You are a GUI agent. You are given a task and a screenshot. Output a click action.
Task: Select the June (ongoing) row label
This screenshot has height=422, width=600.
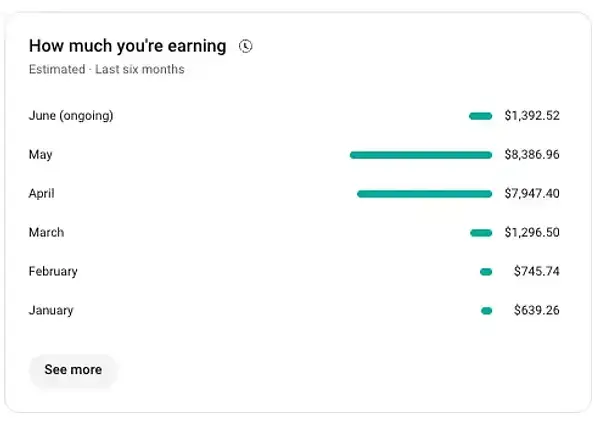(x=71, y=116)
